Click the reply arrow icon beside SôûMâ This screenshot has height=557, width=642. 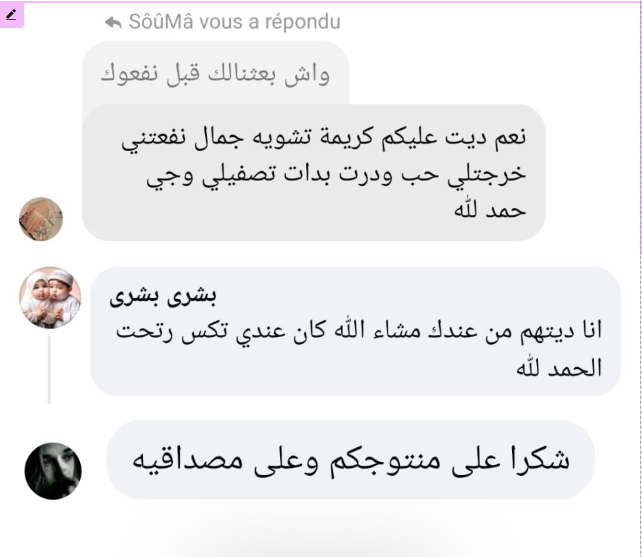click(x=113, y=23)
